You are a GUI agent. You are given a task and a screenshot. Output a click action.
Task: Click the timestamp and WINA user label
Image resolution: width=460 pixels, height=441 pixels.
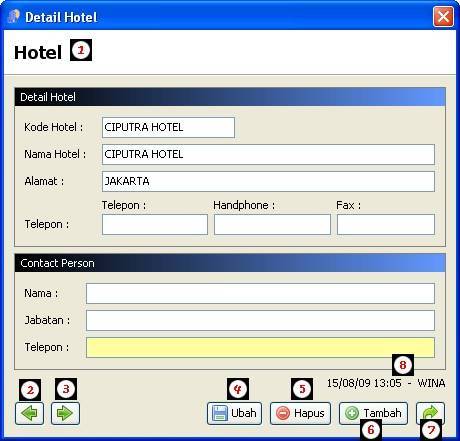point(386,383)
